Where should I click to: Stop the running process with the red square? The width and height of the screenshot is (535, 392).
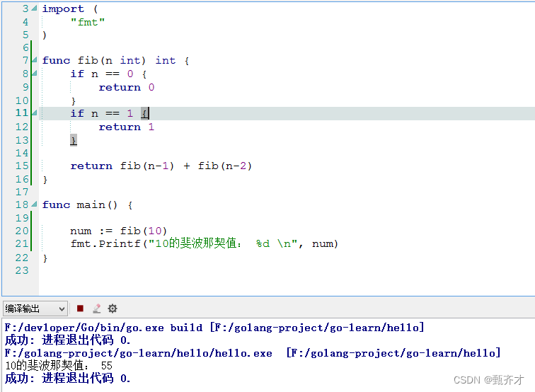coord(80,309)
